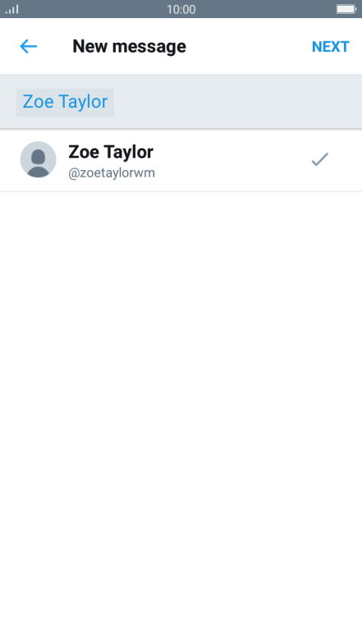Screen dimensions: 362x644
Task: Click the person silhouette inside the avatar circle
Action: (38, 163)
